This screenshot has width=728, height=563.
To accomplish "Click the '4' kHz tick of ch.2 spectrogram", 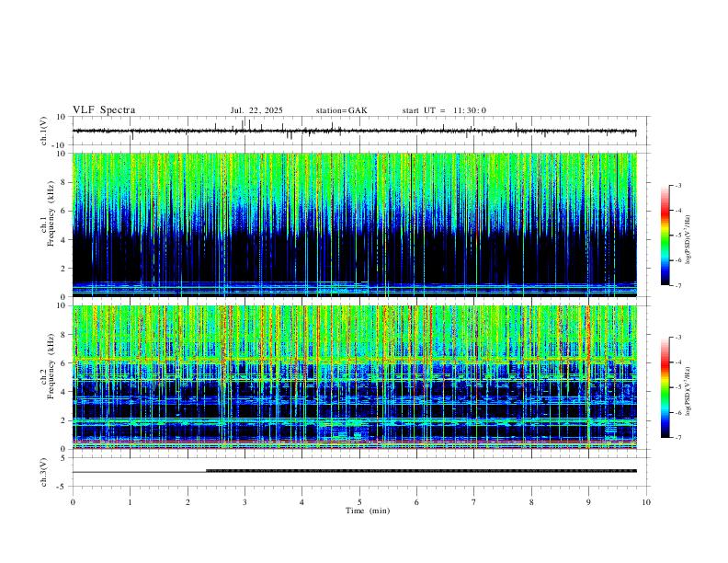I will click(64, 392).
